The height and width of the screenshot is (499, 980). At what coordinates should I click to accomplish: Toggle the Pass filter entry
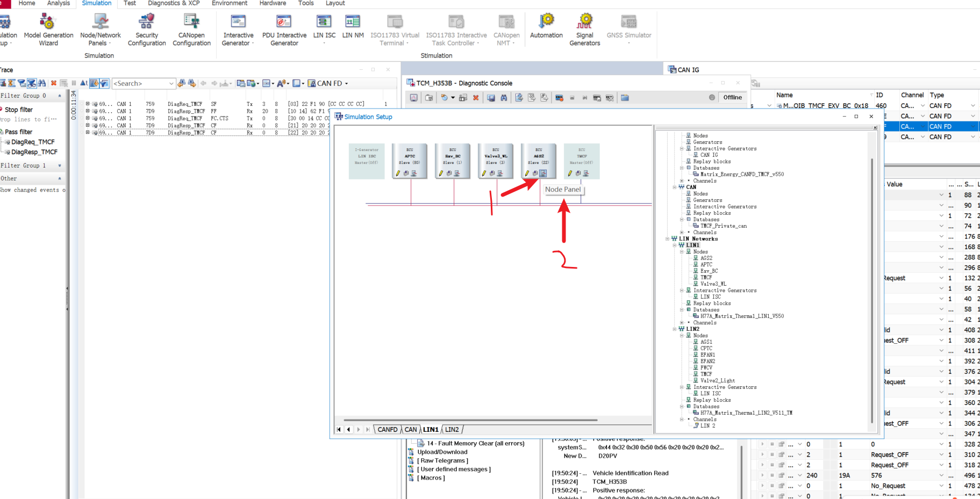pos(18,132)
